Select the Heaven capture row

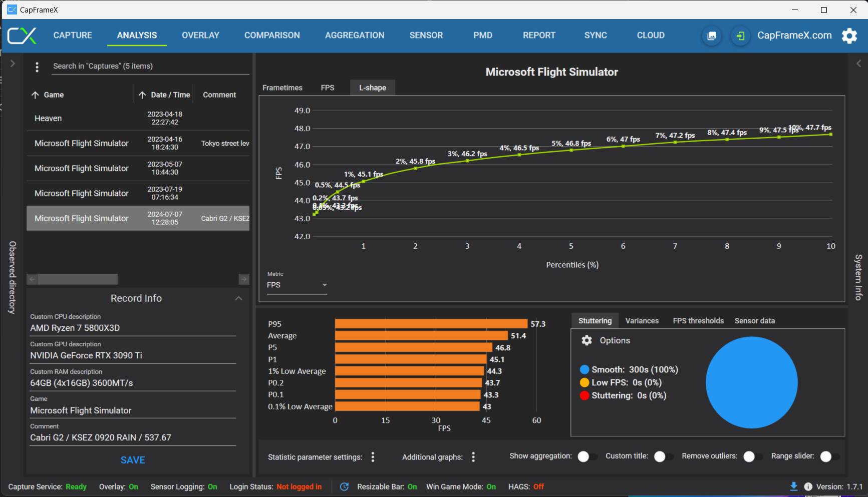tap(138, 119)
